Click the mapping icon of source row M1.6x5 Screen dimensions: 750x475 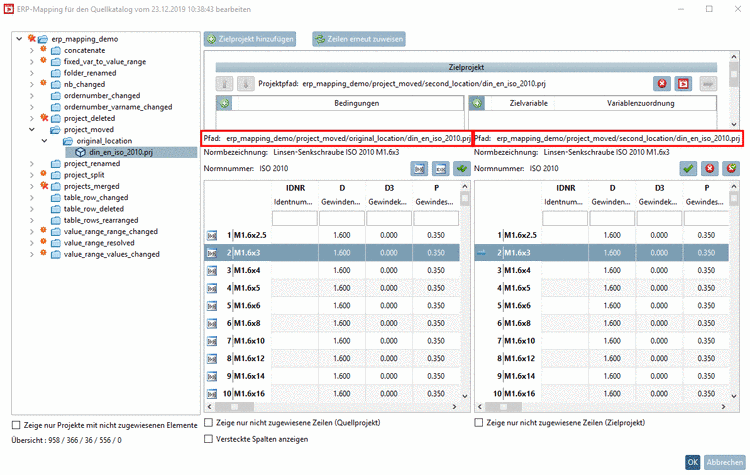pyautogui.click(x=212, y=288)
